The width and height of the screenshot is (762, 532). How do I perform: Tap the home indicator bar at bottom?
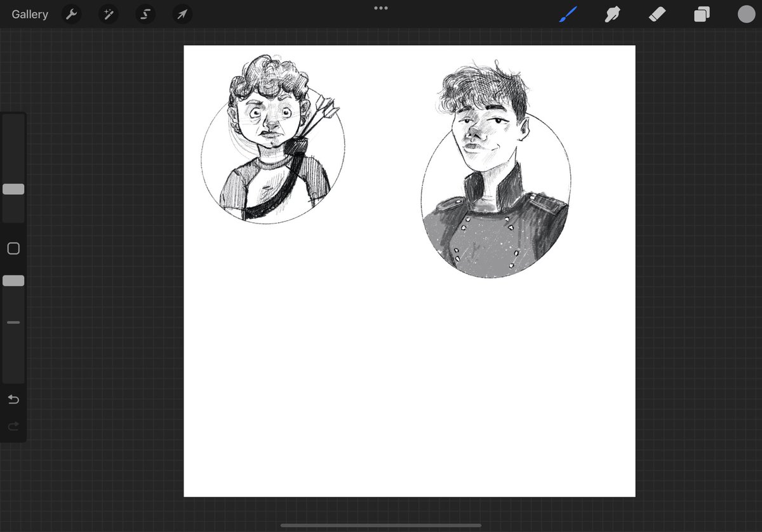point(381,526)
